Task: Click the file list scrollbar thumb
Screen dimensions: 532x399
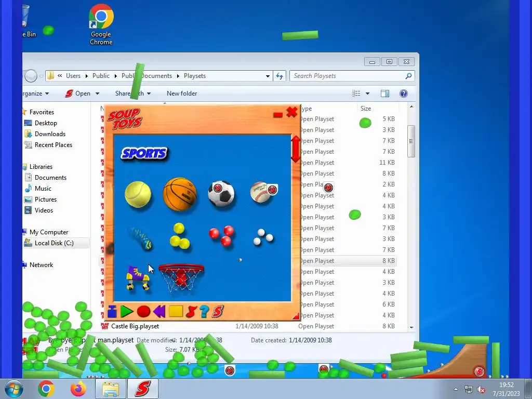Action: pyautogui.click(x=411, y=141)
